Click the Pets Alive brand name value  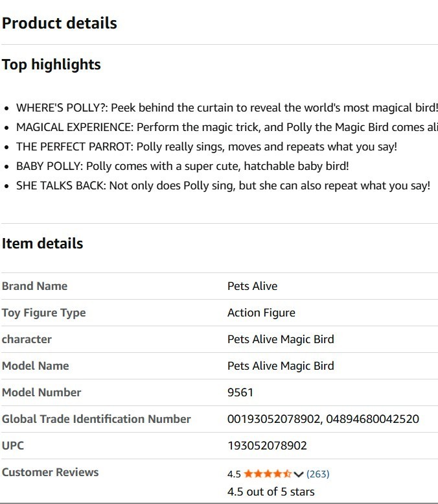(x=252, y=286)
